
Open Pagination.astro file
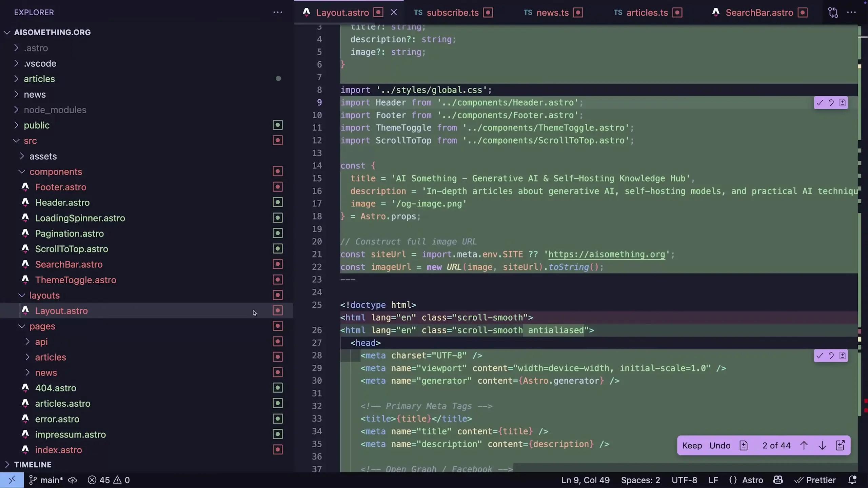[x=146, y=233]
